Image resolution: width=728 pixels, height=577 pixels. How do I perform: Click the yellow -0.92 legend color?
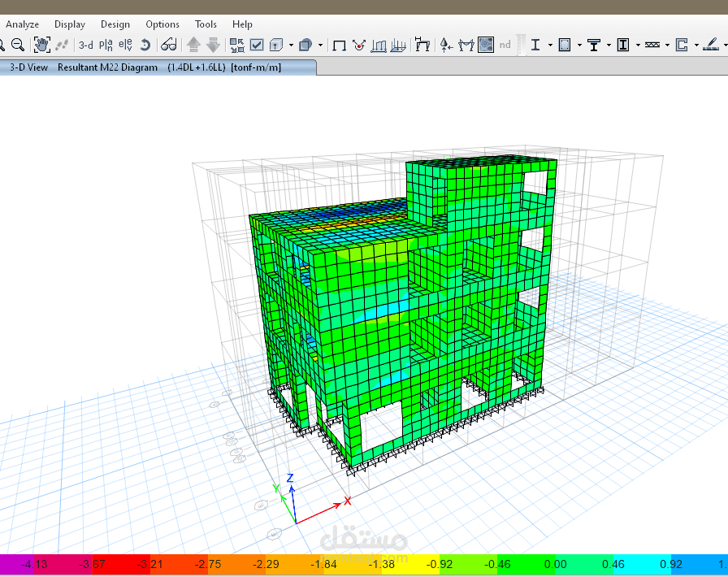coord(410,564)
